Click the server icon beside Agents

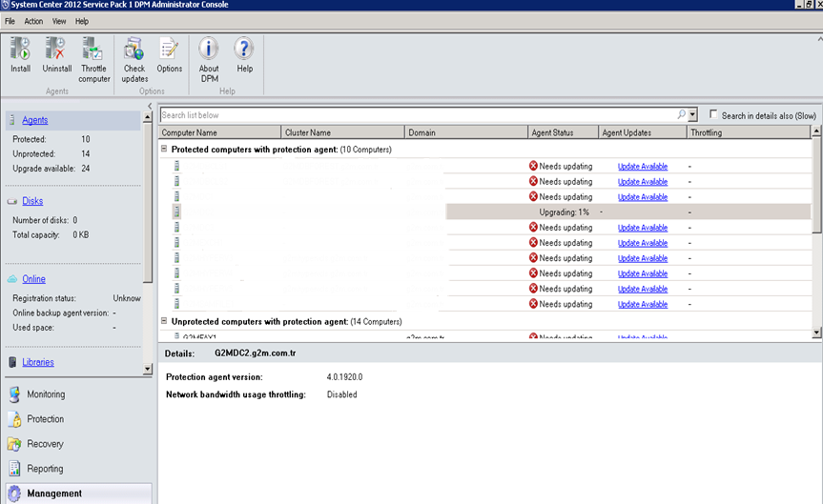pos(12,120)
